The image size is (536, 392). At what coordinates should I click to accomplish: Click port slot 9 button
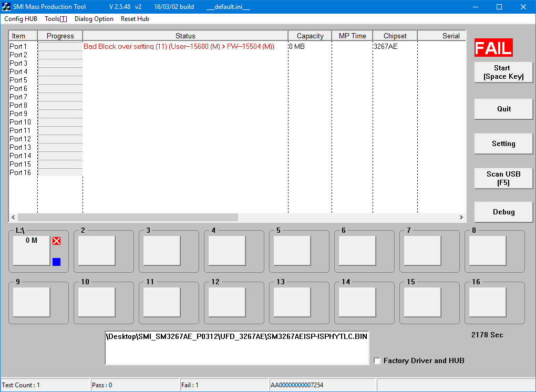pyautogui.click(x=32, y=302)
